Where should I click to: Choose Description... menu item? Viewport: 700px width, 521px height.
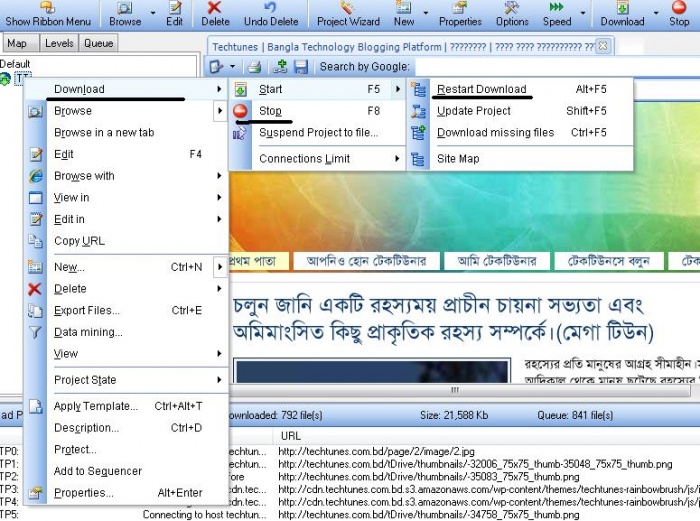(126, 428)
